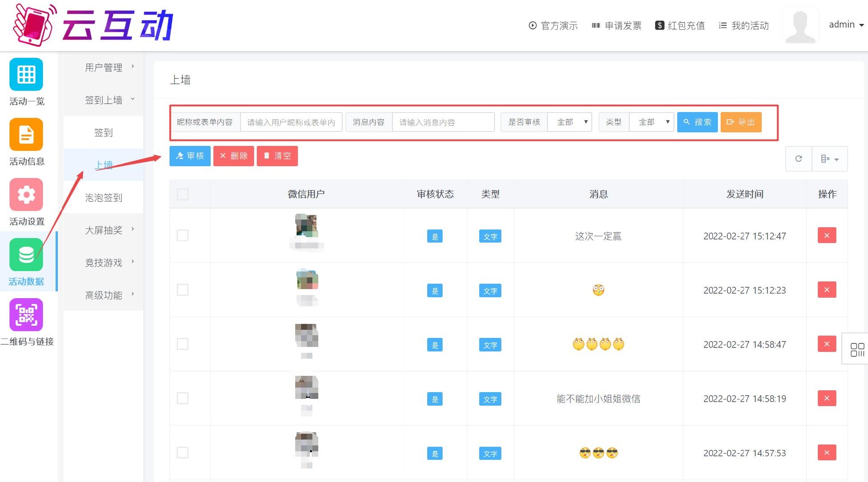This screenshot has width=868, height=482.
Task: Click the 发送时间 column header
Action: point(745,194)
